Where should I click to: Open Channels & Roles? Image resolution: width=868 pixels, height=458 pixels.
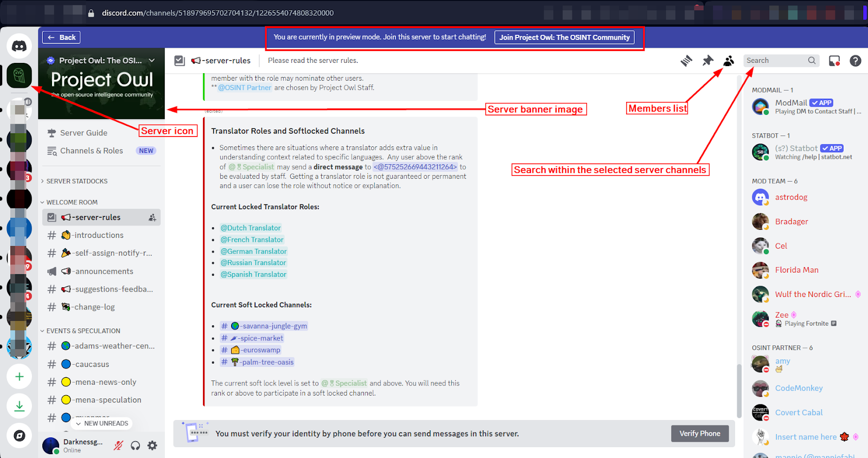point(101,151)
